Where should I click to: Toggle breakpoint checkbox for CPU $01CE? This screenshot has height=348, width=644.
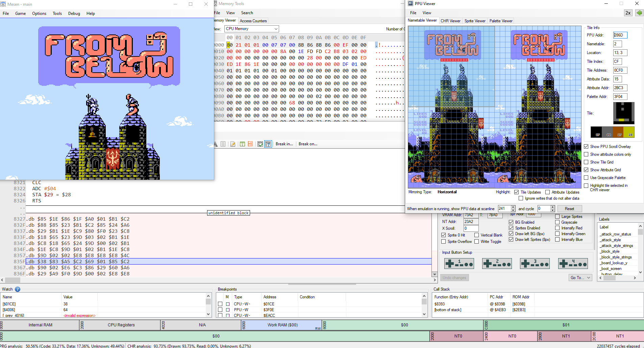point(220,304)
